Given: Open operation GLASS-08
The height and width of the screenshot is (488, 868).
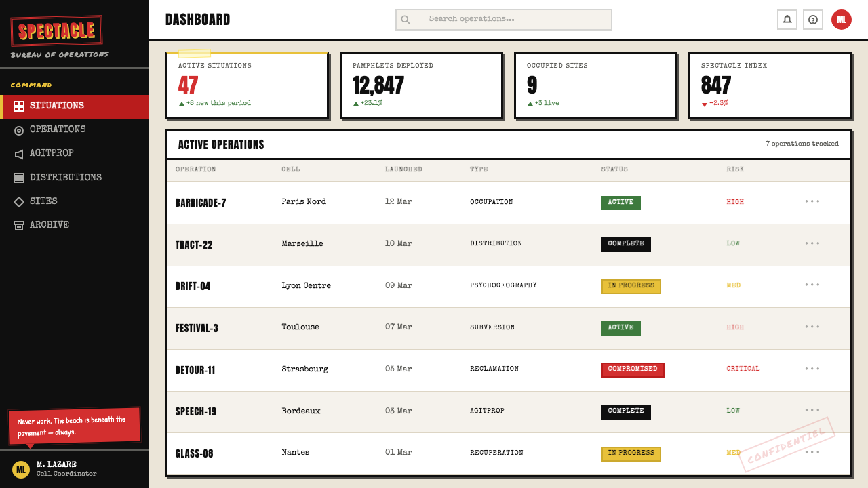Looking at the screenshot, I should pos(195,453).
